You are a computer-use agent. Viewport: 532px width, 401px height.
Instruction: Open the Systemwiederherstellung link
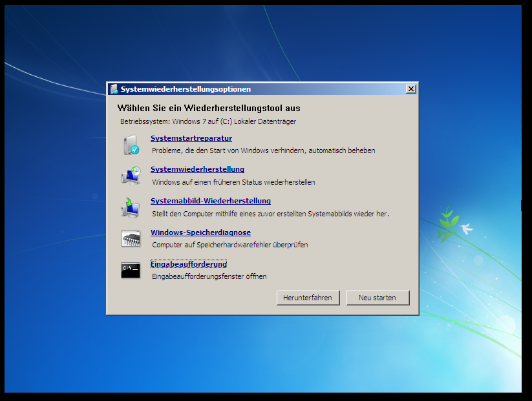point(197,169)
